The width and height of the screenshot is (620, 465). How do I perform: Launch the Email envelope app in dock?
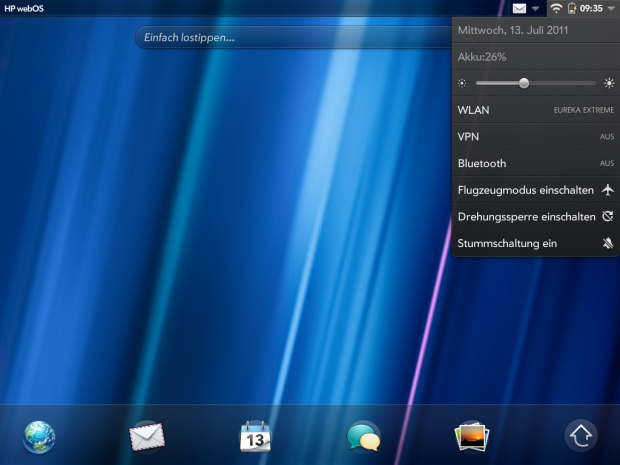(x=147, y=437)
